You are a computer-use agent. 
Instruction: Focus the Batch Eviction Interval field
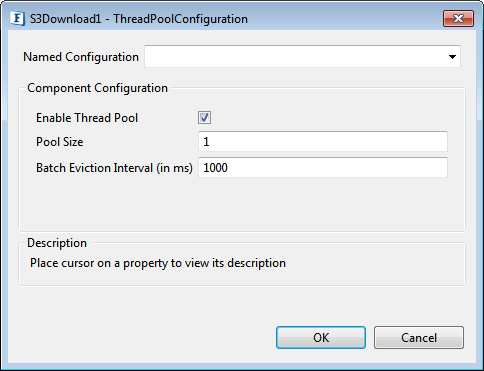click(323, 168)
